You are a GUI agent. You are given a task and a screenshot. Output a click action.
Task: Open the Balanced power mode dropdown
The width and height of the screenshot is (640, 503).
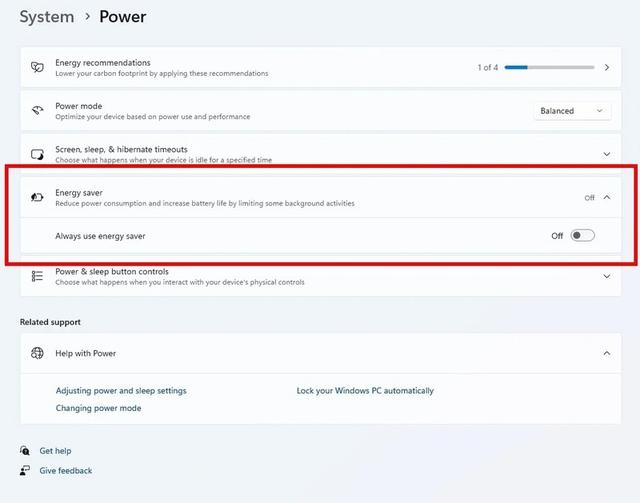point(572,111)
